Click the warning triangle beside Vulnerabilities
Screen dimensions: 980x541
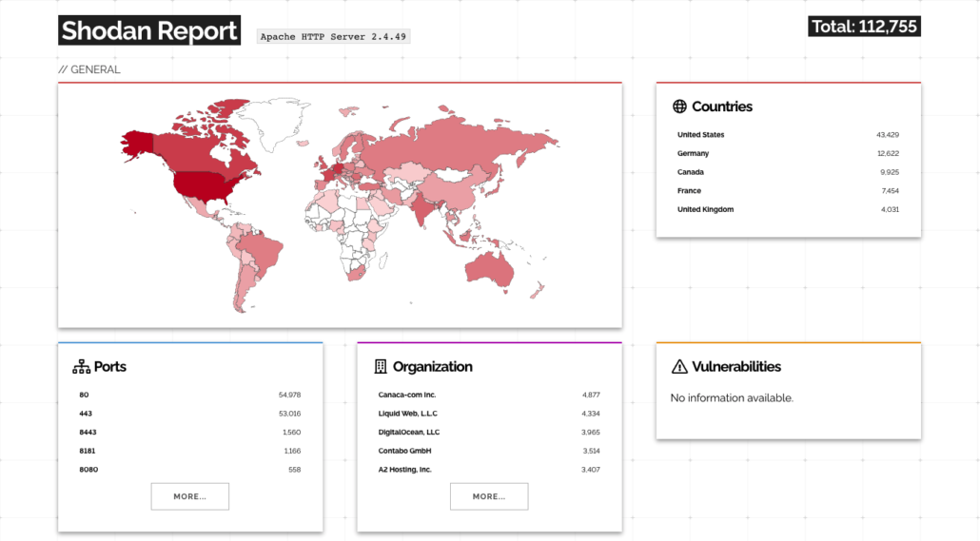[679, 367]
